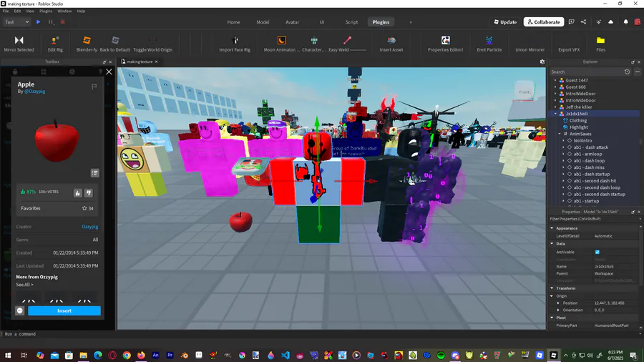Click the asset list view icon below Apple preview

95,173
